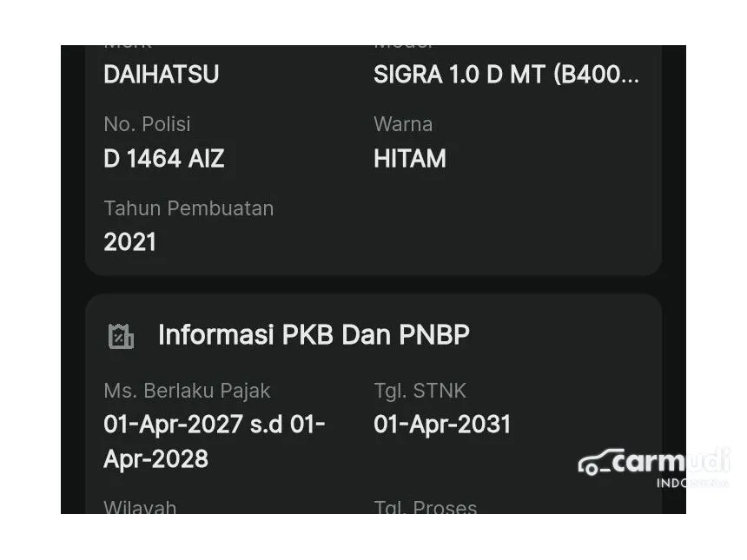Select the manufacturing year 2021

click(130, 242)
